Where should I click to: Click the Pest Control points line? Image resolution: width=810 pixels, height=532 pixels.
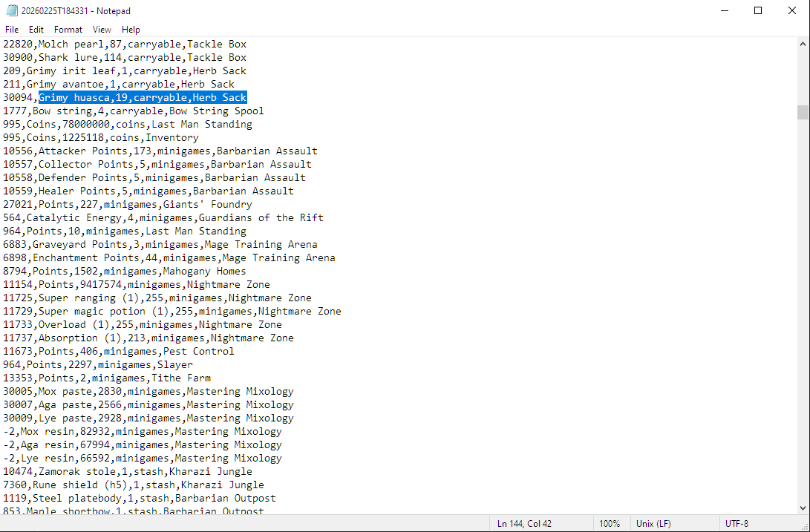pos(119,352)
